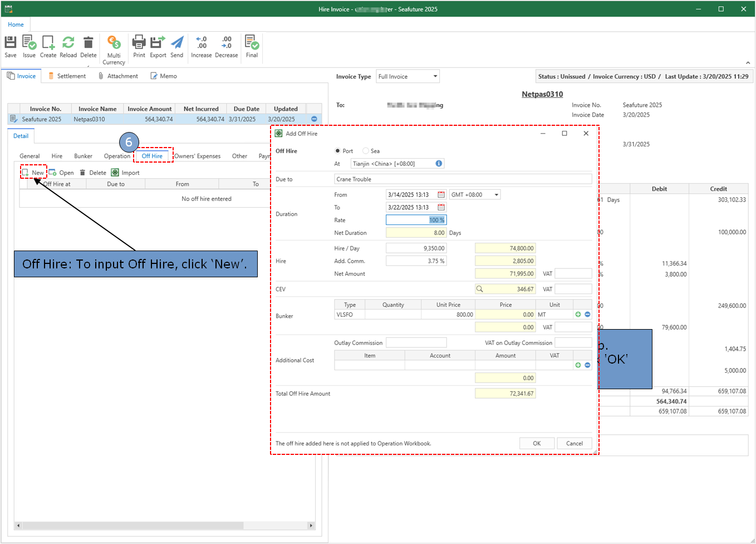
Task: Open the Bunker detail tab
Action: pyautogui.click(x=83, y=156)
